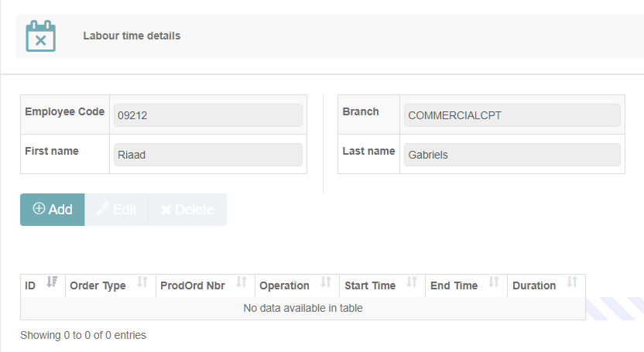The height and width of the screenshot is (352, 644).
Task: Click the 'No data available in table' row
Action: point(303,308)
